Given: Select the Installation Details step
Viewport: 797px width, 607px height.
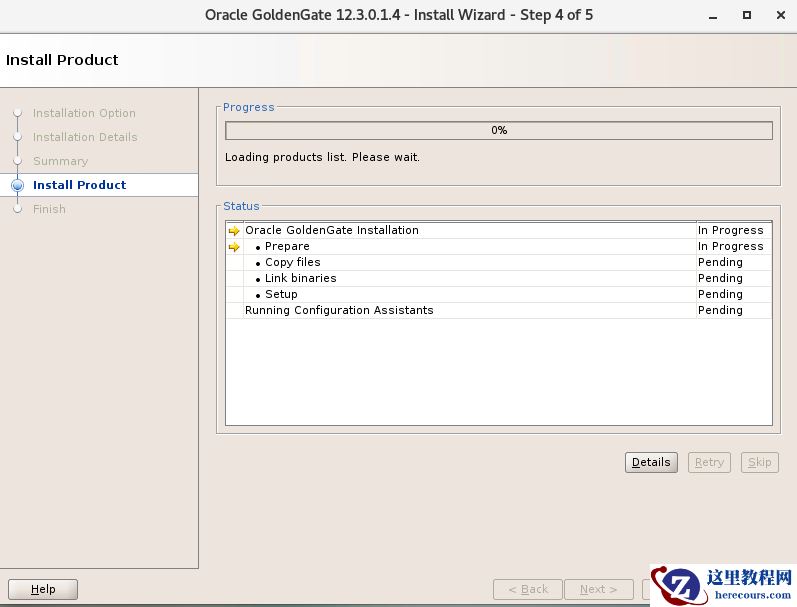Looking at the screenshot, I should [85, 137].
